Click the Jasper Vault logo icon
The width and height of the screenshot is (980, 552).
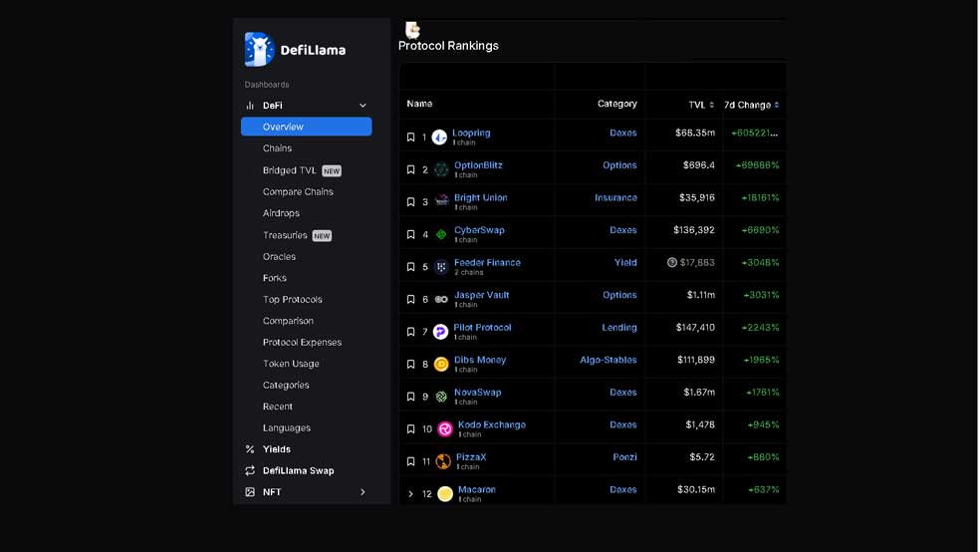click(441, 300)
